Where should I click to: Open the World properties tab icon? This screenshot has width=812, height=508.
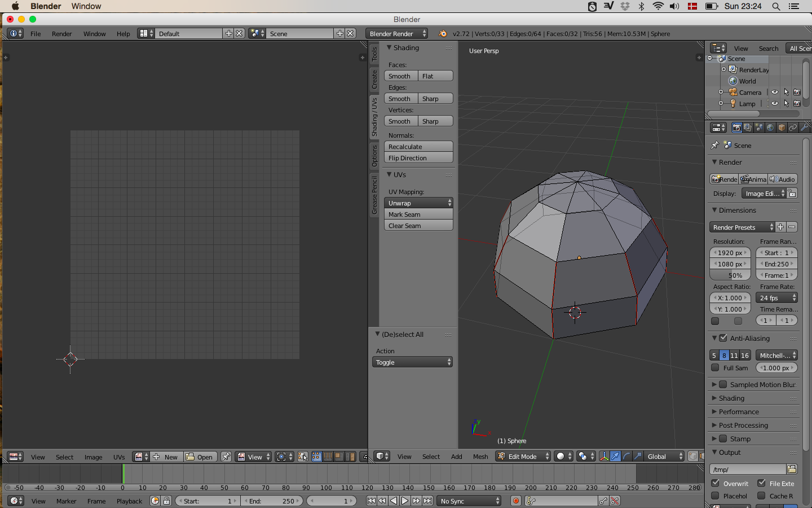770,128
